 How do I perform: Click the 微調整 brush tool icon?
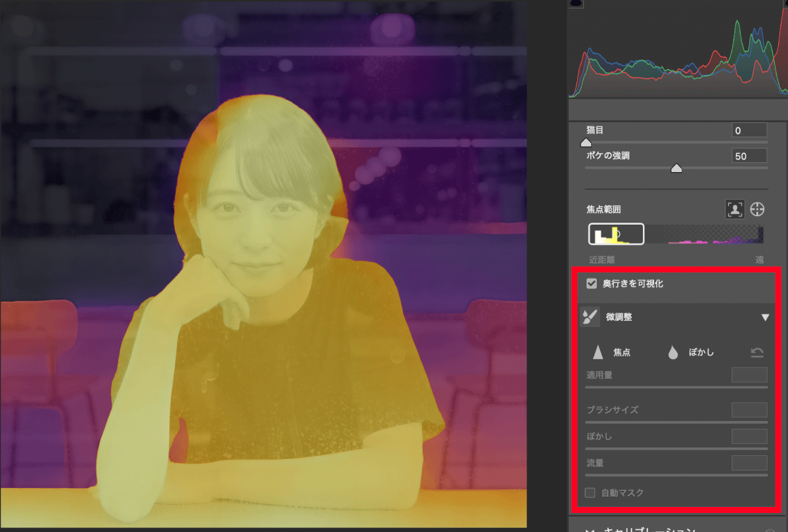pyautogui.click(x=590, y=317)
